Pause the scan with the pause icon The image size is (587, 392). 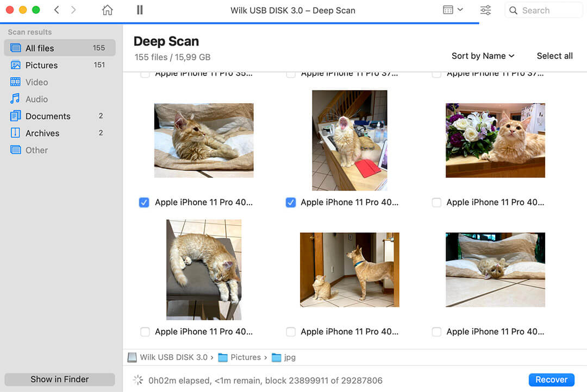click(140, 10)
